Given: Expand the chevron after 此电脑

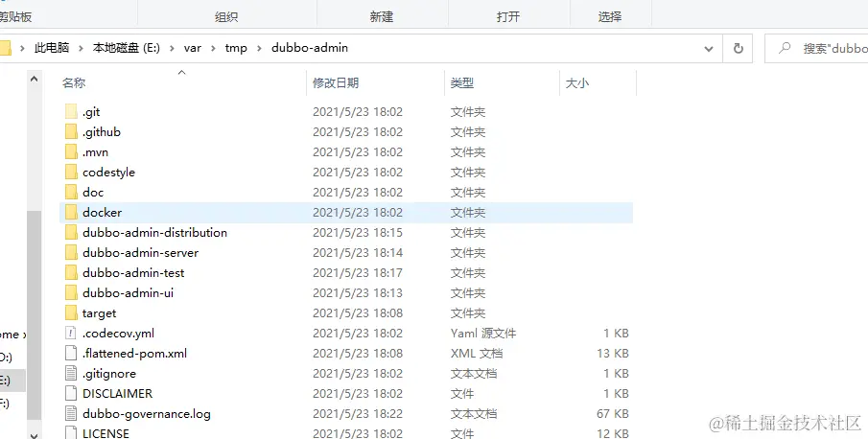Looking at the screenshot, I should pyautogui.click(x=81, y=48).
